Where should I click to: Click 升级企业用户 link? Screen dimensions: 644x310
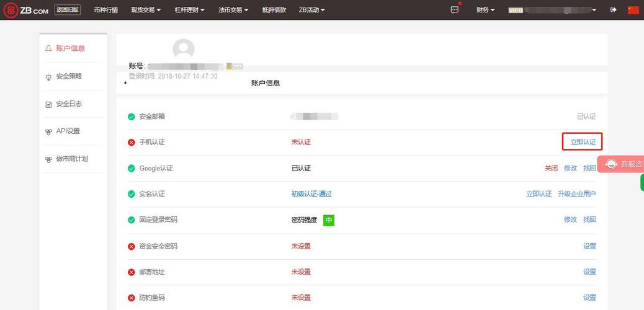click(x=576, y=194)
